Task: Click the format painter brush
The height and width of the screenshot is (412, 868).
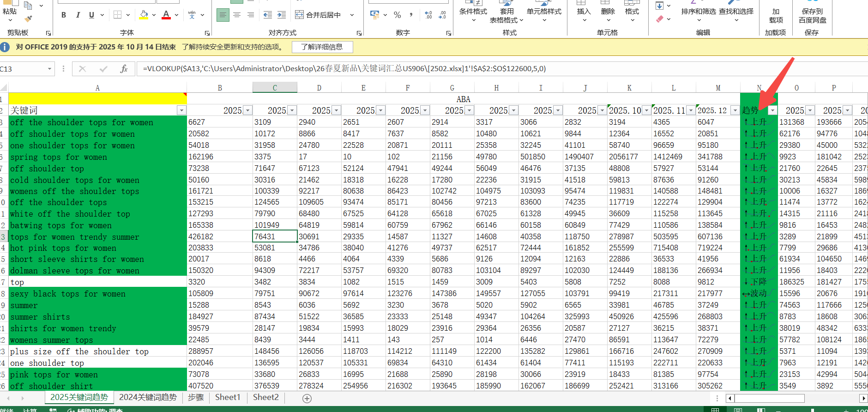Action: (x=28, y=19)
